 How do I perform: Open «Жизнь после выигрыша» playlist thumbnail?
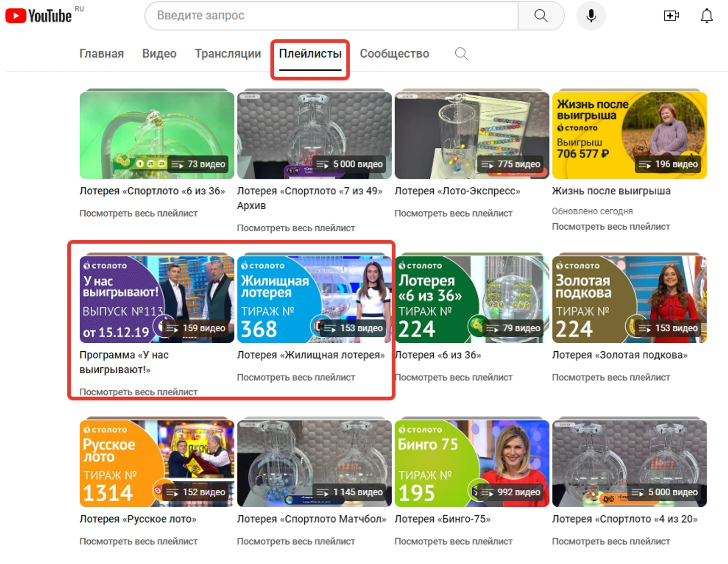(x=629, y=135)
